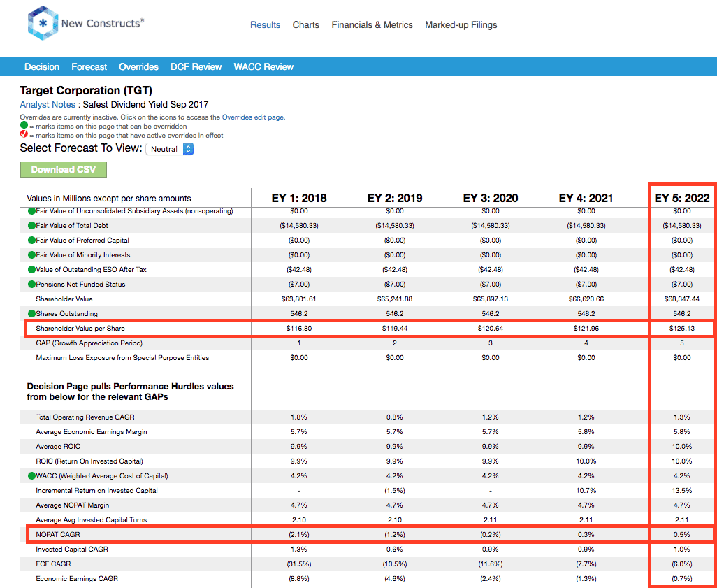Open Marked-up Filings tab

coord(461,24)
